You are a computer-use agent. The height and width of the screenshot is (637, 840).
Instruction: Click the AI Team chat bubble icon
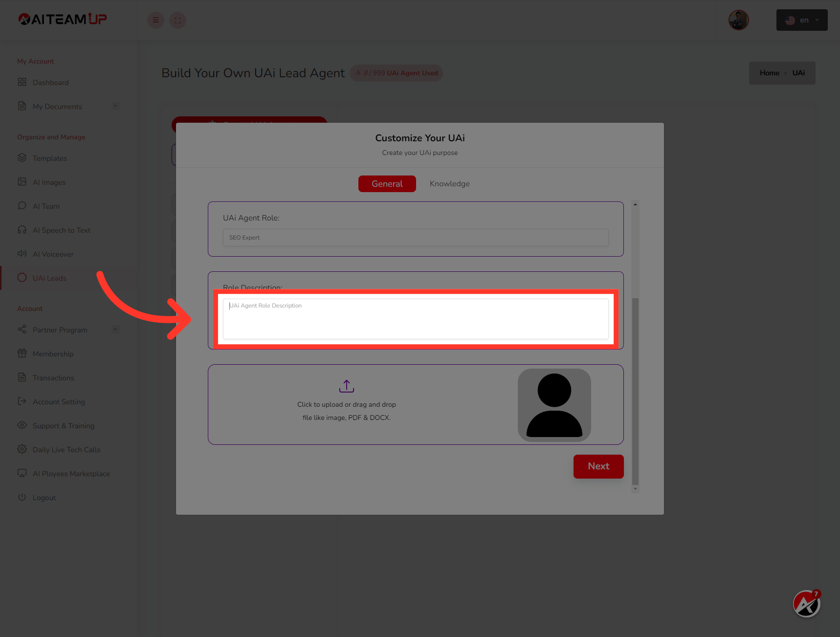coord(22,206)
